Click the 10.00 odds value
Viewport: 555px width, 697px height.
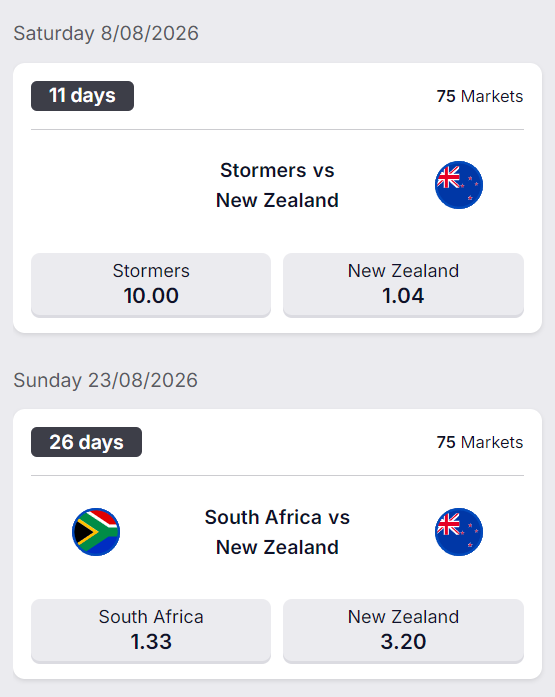151,296
